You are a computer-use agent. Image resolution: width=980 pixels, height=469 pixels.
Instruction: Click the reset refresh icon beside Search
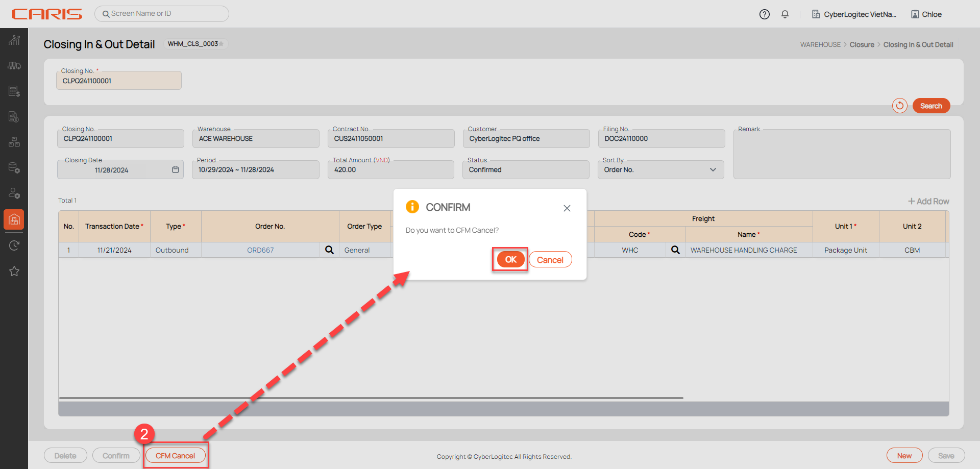899,106
